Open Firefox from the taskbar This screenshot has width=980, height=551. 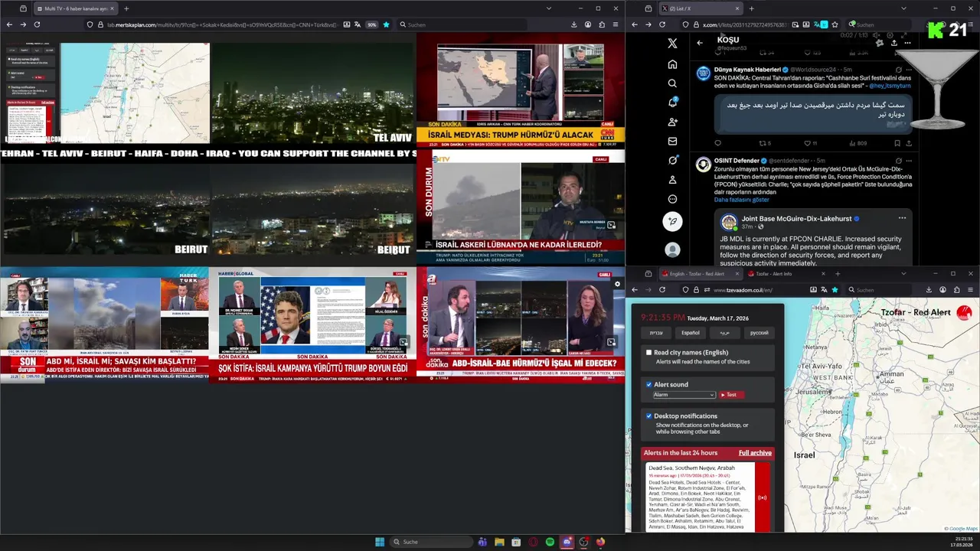tap(600, 542)
